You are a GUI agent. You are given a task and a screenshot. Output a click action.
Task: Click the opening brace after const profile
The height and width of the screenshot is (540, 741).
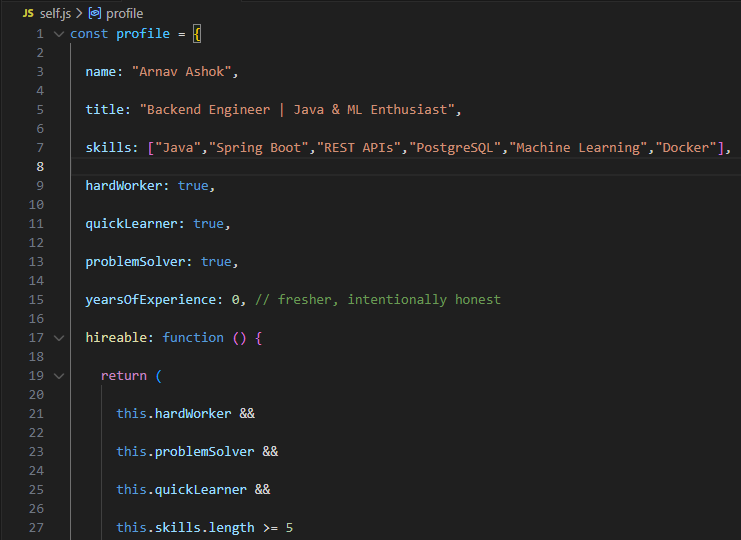197,34
